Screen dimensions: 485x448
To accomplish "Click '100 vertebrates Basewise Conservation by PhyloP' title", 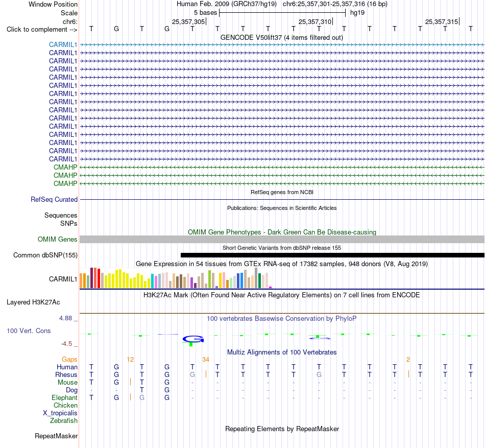I will [x=281, y=318].
